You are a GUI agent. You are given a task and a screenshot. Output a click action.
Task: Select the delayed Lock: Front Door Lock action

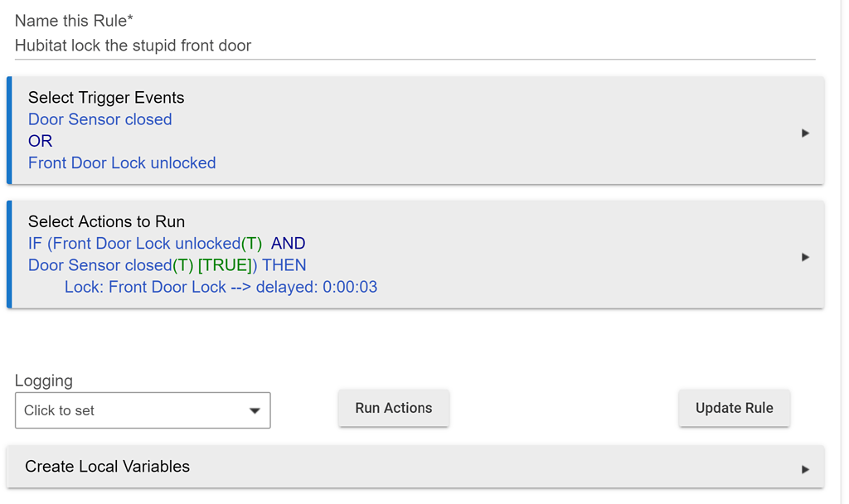(221, 287)
